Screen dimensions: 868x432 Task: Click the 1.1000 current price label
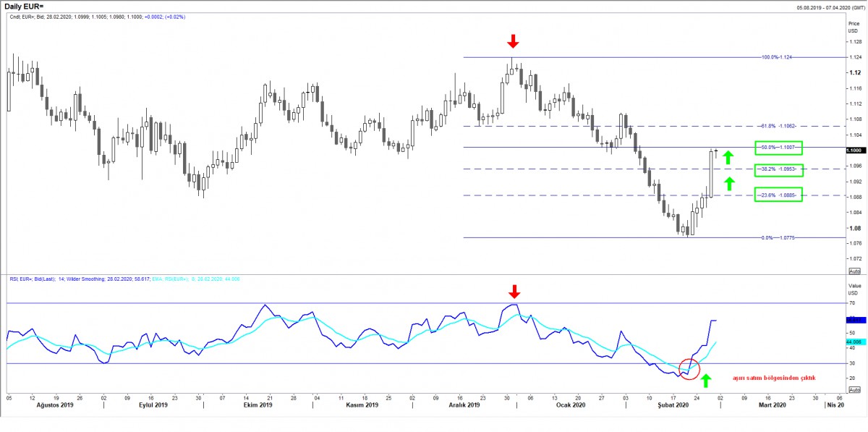pos(854,150)
